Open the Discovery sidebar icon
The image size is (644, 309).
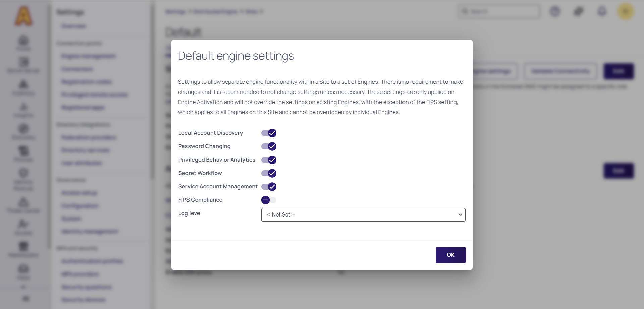23,131
